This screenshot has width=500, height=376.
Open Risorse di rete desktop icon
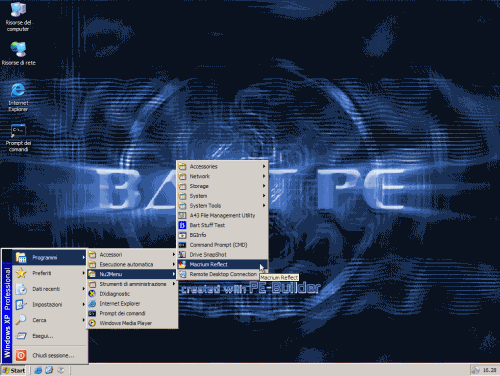click(x=18, y=54)
